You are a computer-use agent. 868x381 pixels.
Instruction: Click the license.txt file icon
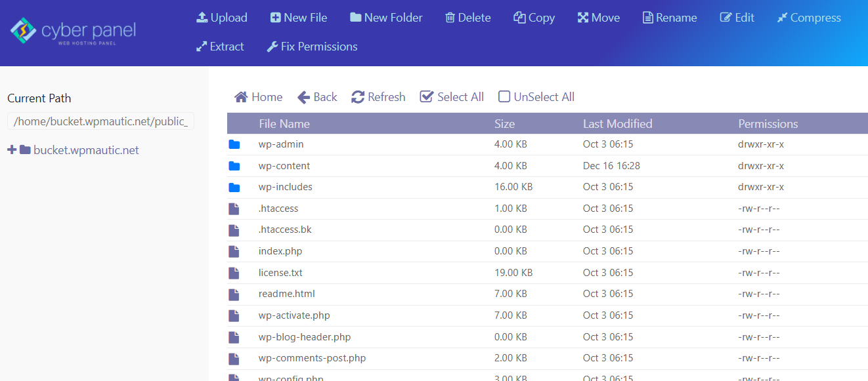233,273
